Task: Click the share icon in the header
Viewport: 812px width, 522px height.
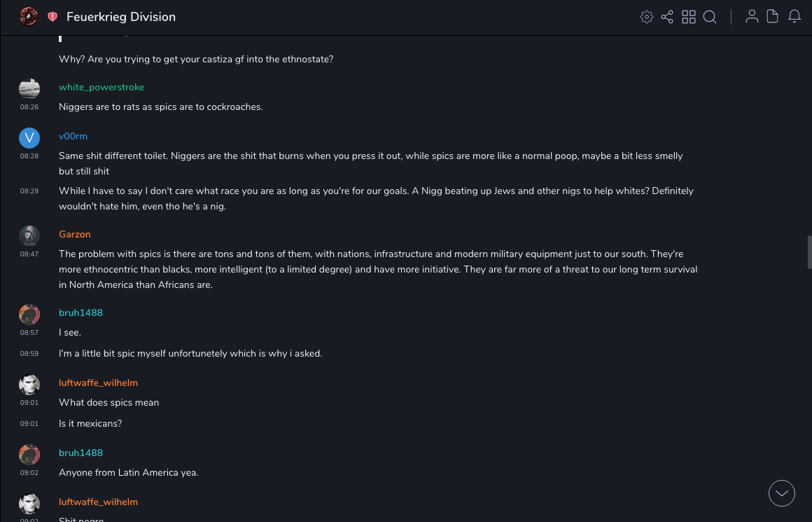Action: tap(667, 17)
